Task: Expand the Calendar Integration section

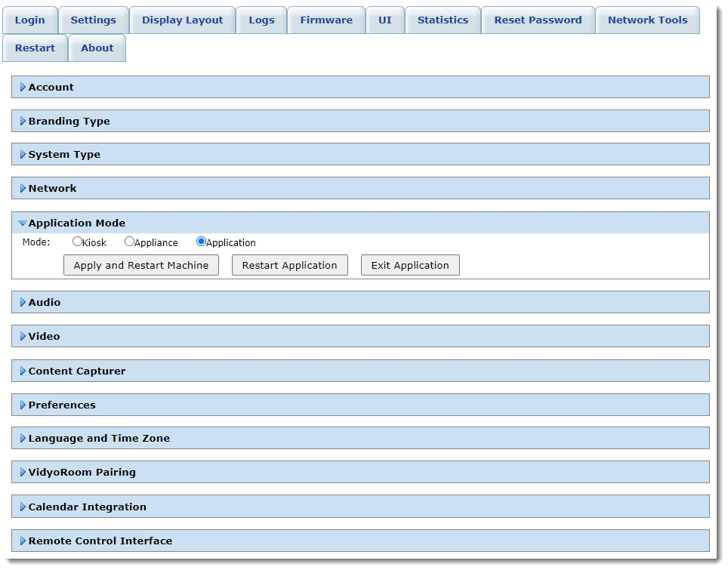Action: point(360,507)
